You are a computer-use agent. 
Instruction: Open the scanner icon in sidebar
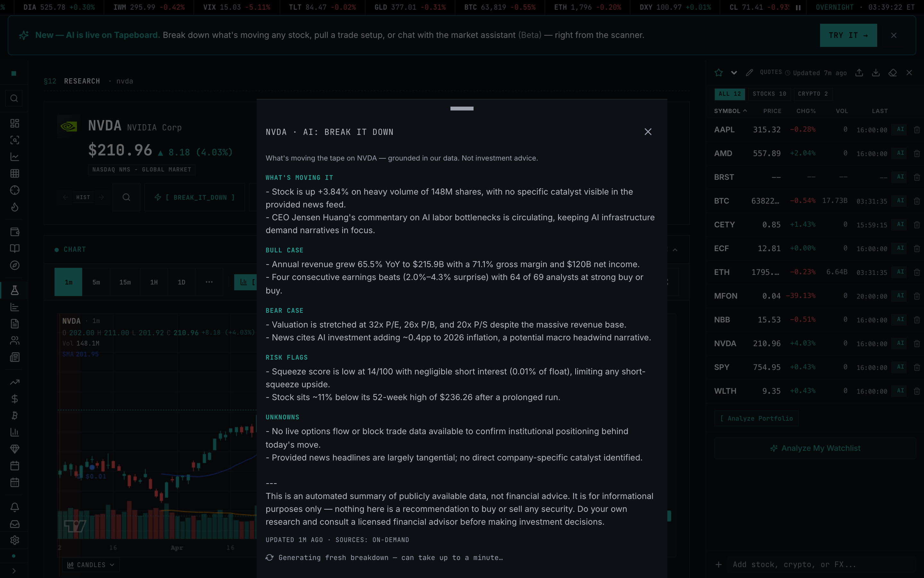tap(14, 140)
